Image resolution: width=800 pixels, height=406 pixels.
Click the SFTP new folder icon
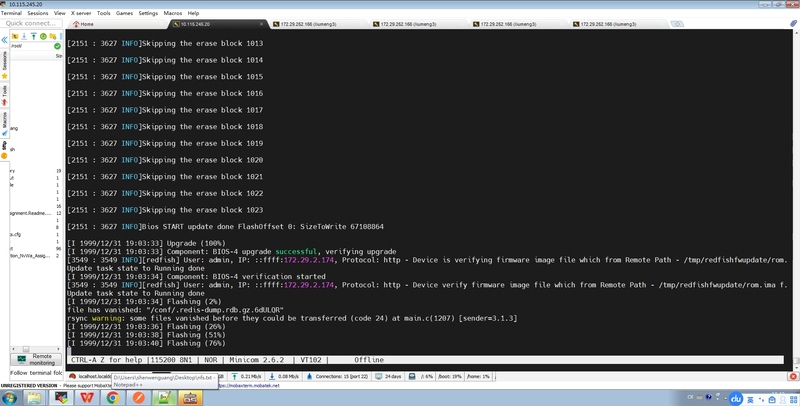click(x=53, y=36)
